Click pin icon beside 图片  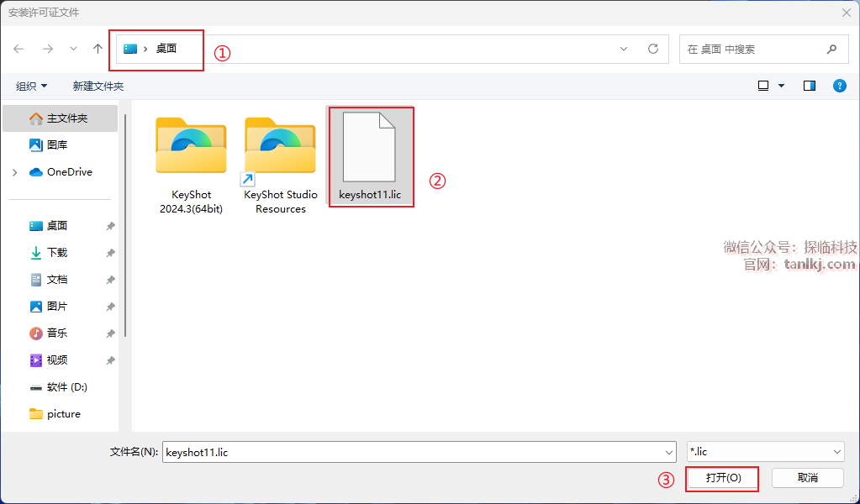(110, 307)
